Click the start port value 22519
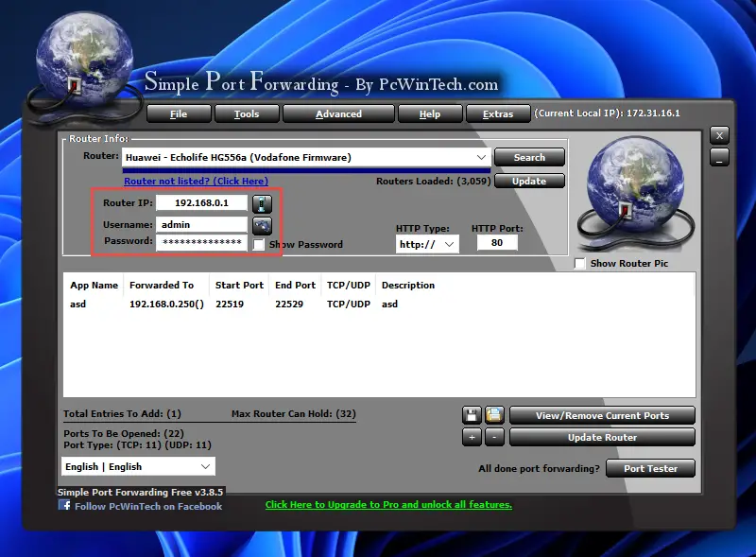This screenshot has height=557, width=756. click(x=230, y=305)
